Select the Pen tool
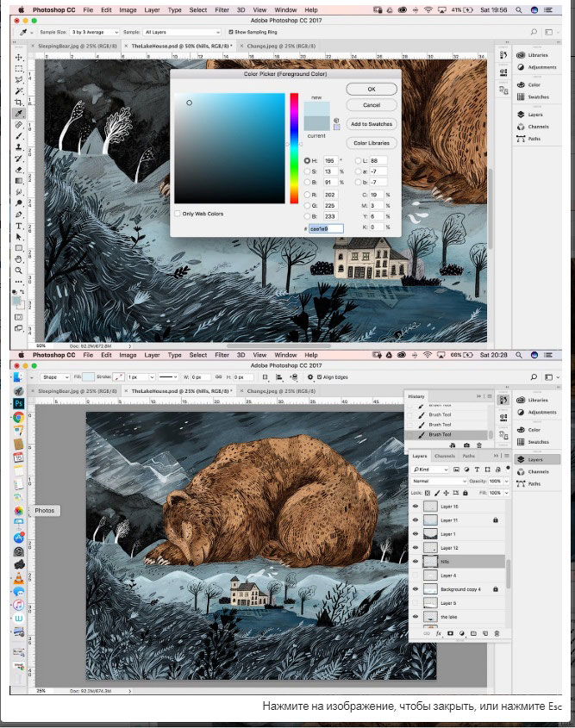Screen dimensions: 575x728 pos(19,215)
